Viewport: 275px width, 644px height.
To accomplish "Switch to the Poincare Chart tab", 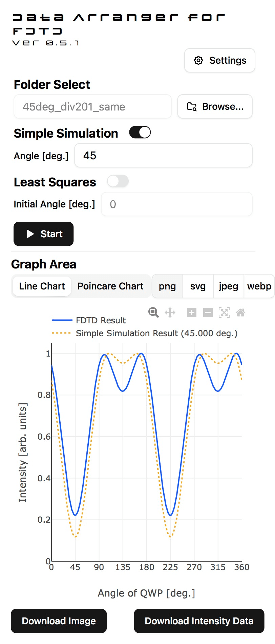I will click(110, 286).
